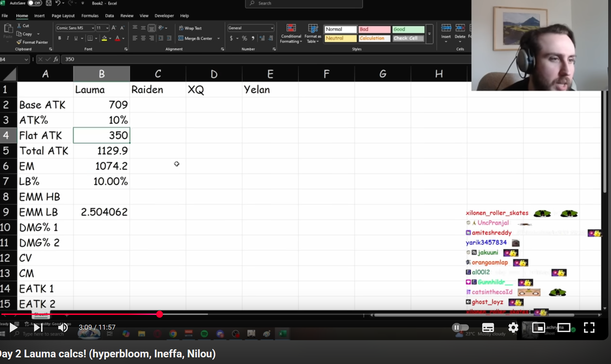Click the Accounting dollar sign icon
The width and height of the screenshot is (611, 364).
231,38
